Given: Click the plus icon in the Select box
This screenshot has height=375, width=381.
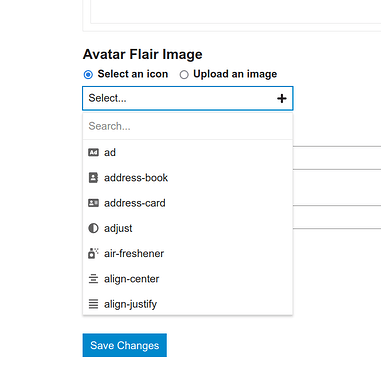Looking at the screenshot, I should (x=282, y=98).
